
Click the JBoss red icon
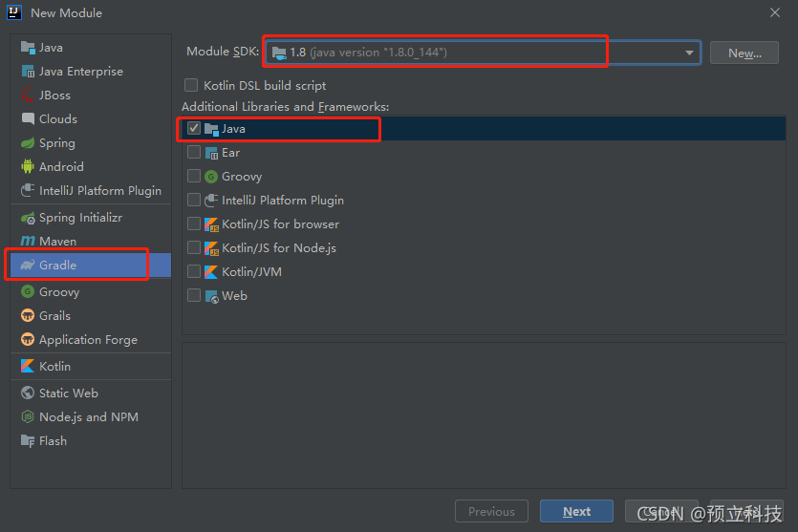28,96
